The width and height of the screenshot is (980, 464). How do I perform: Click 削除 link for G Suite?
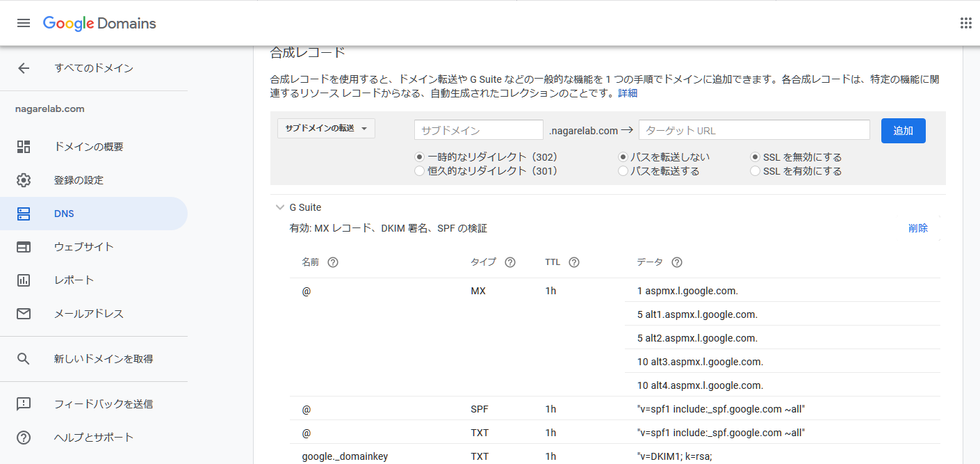click(x=918, y=228)
